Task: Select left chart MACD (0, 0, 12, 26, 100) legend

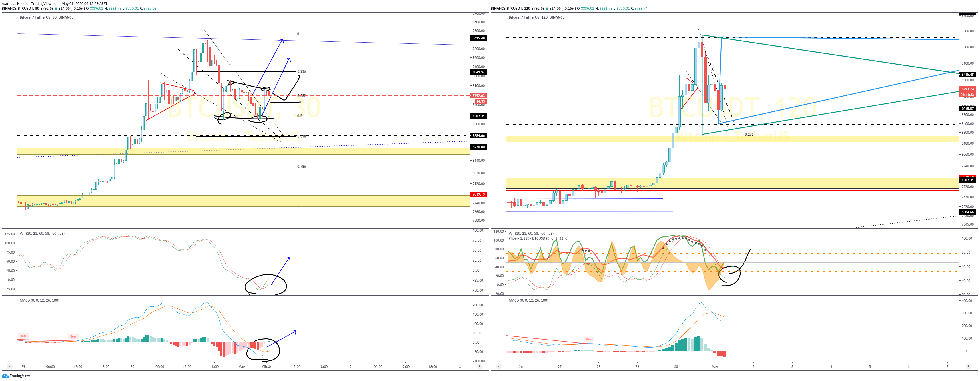Action: [39, 300]
